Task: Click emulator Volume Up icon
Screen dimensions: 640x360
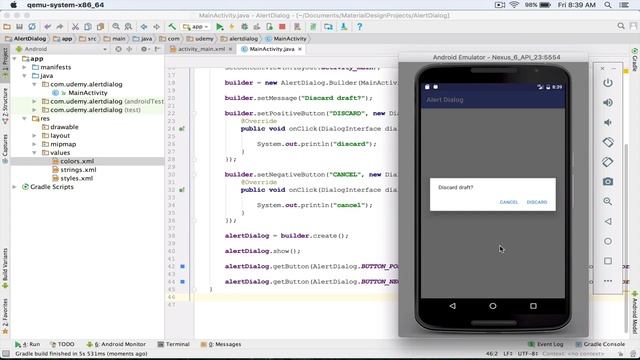Action: (608, 102)
